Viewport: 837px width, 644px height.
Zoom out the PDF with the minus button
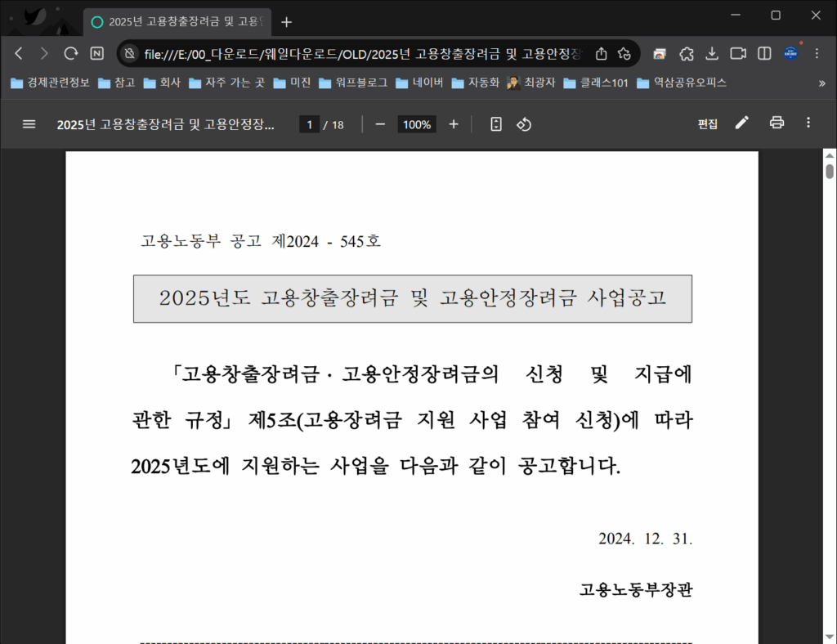[380, 124]
